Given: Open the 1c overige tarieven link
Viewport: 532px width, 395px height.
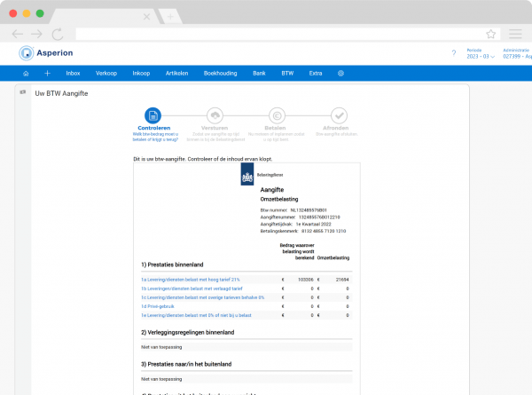Looking at the screenshot, I should (202, 297).
